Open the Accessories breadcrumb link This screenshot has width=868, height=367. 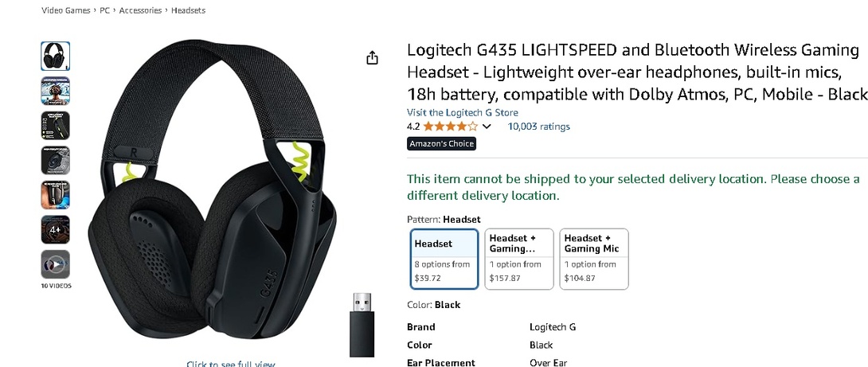[x=141, y=10]
